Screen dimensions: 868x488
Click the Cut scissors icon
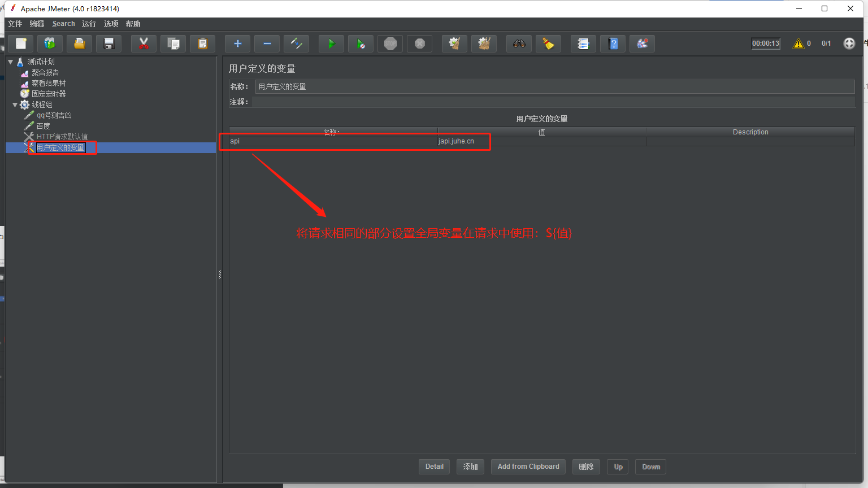(x=144, y=43)
